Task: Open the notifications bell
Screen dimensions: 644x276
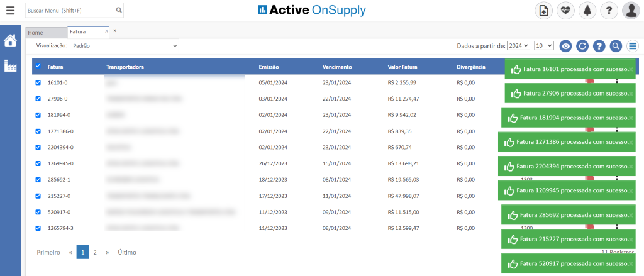Action: pyautogui.click(x=587, y=11)
